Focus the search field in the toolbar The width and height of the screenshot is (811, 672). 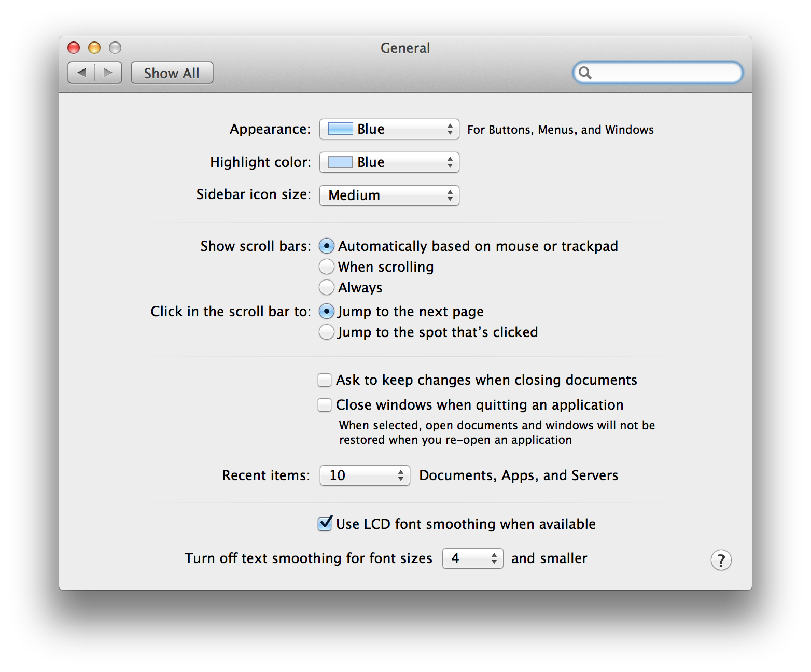point(658,73)
